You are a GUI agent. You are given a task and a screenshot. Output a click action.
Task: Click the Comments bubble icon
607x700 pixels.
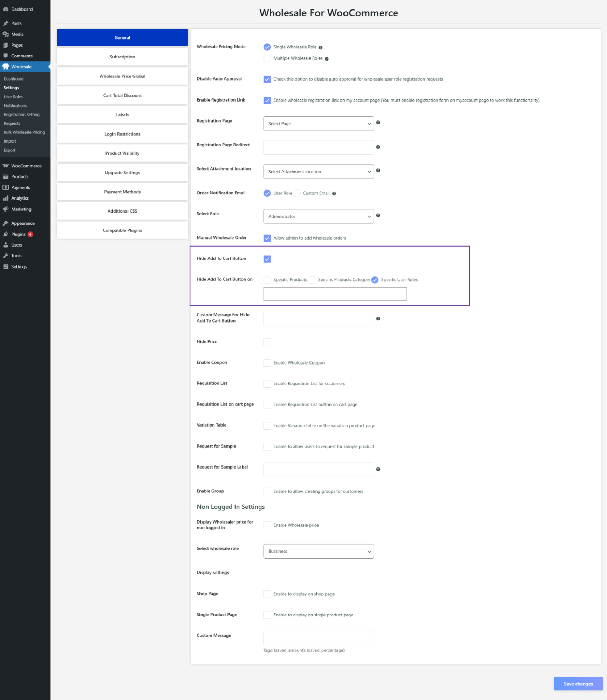coord(6,56)
